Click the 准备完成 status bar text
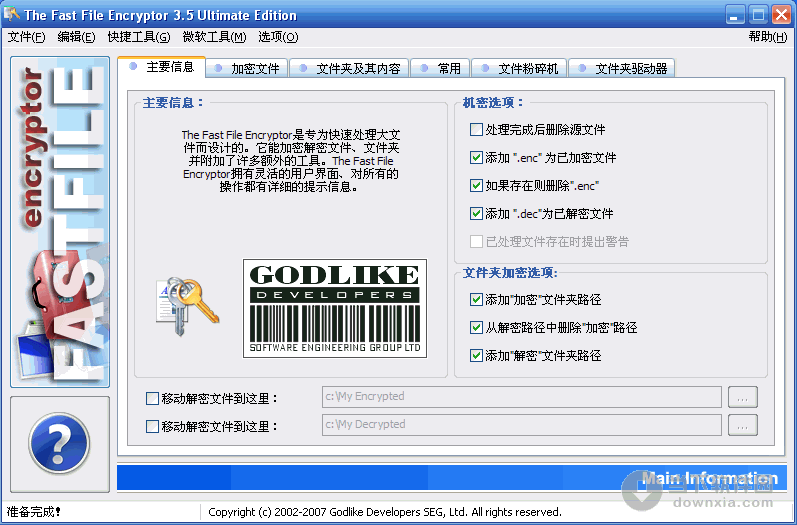Screen dimensions: 797x525 click(x=34, y=512)
